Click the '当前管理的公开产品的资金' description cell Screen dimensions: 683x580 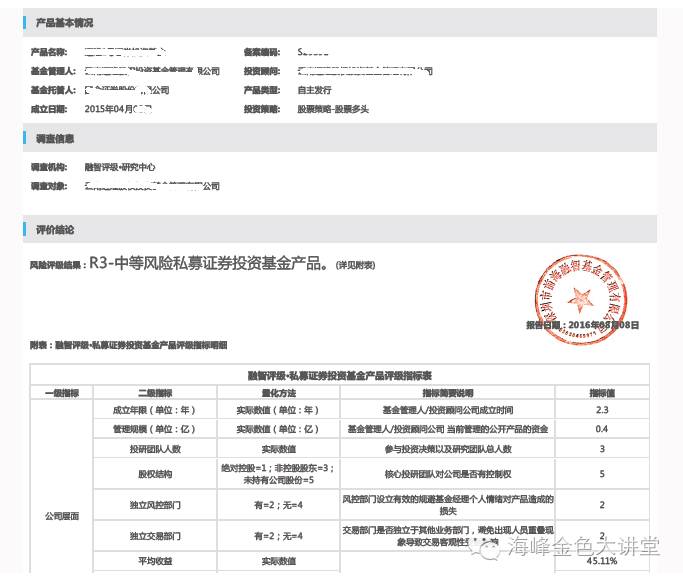coord(448,429)
